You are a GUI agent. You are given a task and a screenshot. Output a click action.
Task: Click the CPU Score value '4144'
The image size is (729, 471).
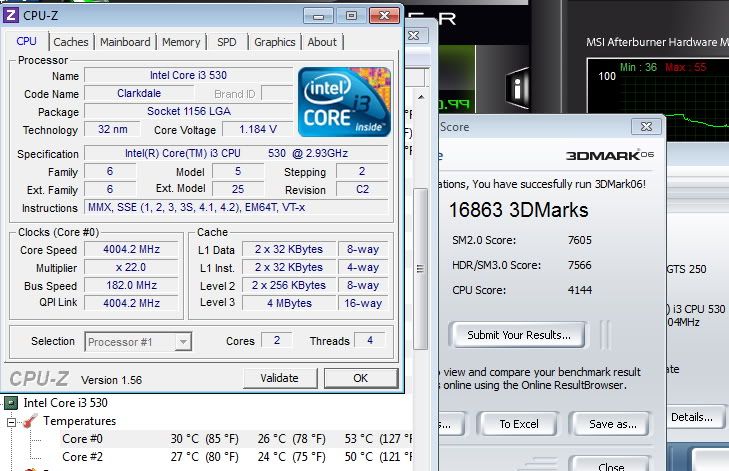579,290
